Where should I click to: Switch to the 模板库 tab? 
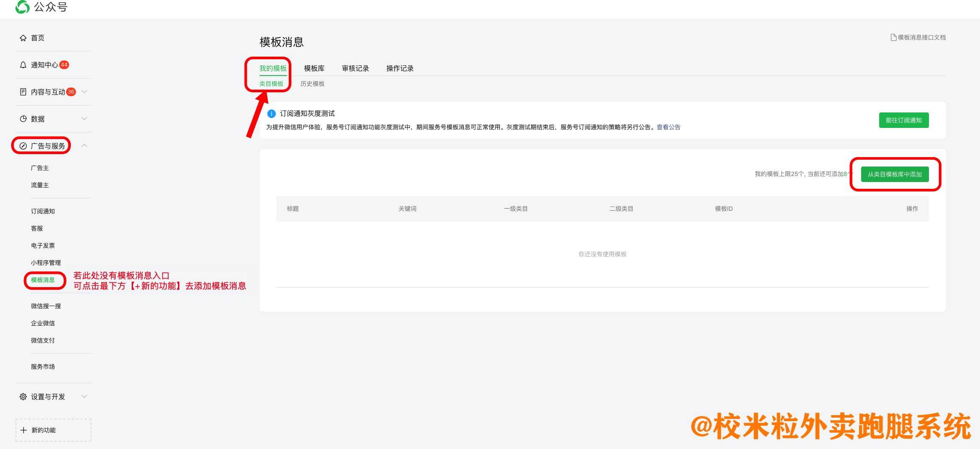tap(314, 68)
